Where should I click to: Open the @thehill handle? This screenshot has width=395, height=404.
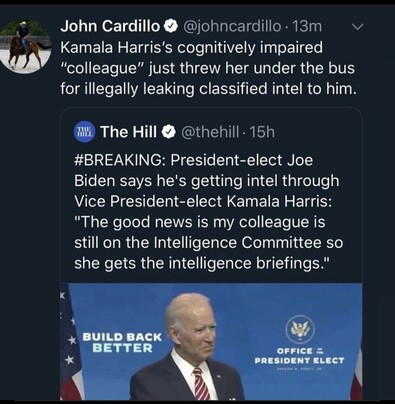point(210,132)
